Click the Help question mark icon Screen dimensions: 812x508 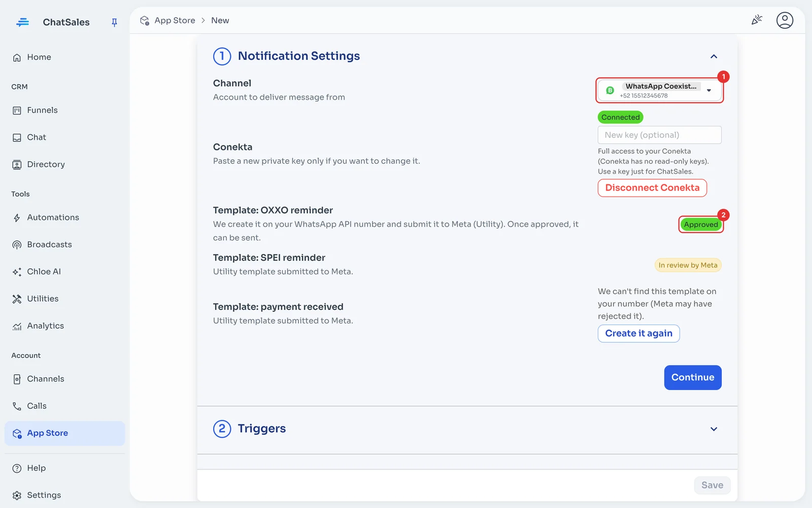[x=17, y=468]
